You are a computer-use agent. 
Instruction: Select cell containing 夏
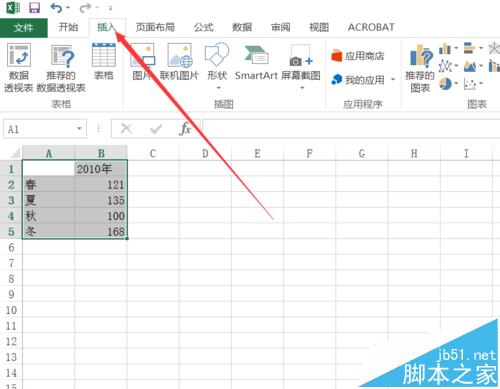coord(49,200)
